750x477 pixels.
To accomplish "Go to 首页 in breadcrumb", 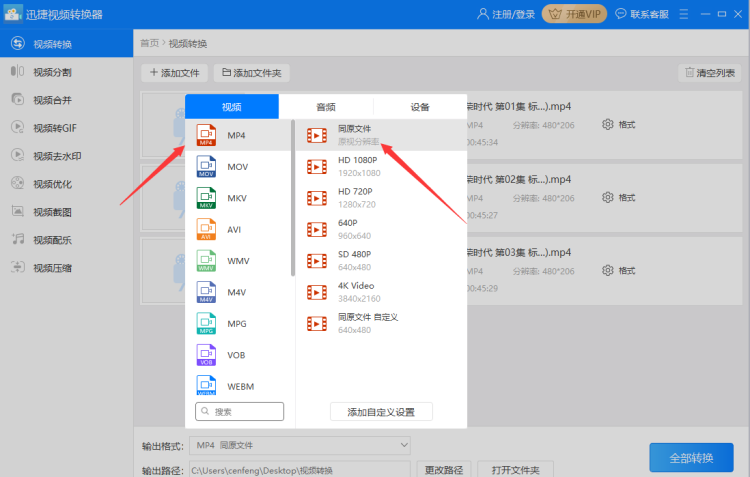I will (149, 43).
